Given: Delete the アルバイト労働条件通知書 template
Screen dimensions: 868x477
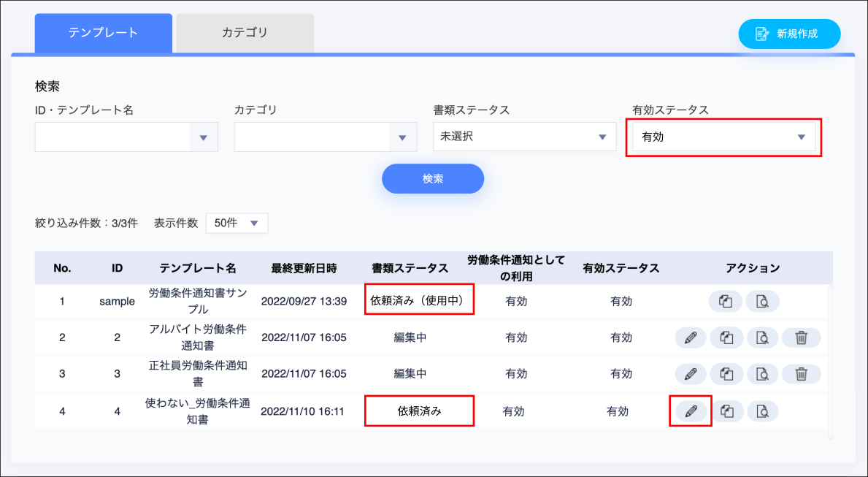Looking at the screenshot, I should click(801, 337).
